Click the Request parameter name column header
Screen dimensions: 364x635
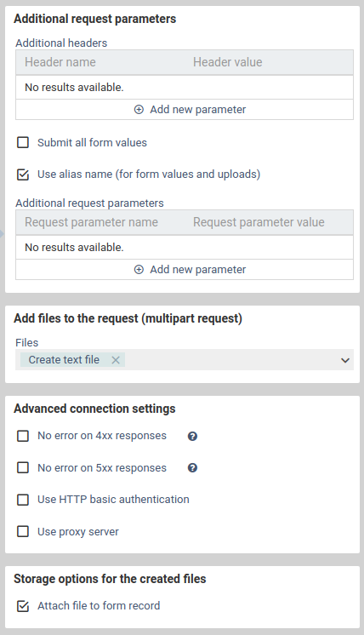tap(91, 222)
